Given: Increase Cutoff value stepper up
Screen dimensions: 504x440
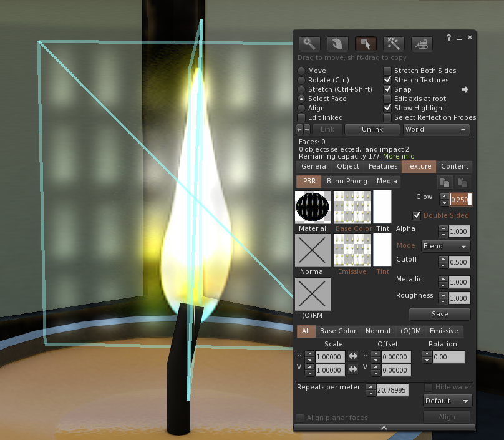Looking at the screenshot, I should click(x=443, y=259).
